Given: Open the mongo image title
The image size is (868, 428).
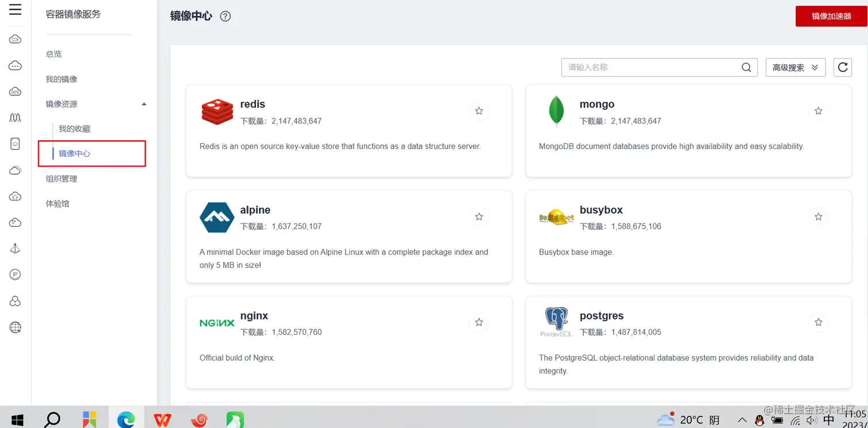Looking at the screenshot, I should point(597,104).
